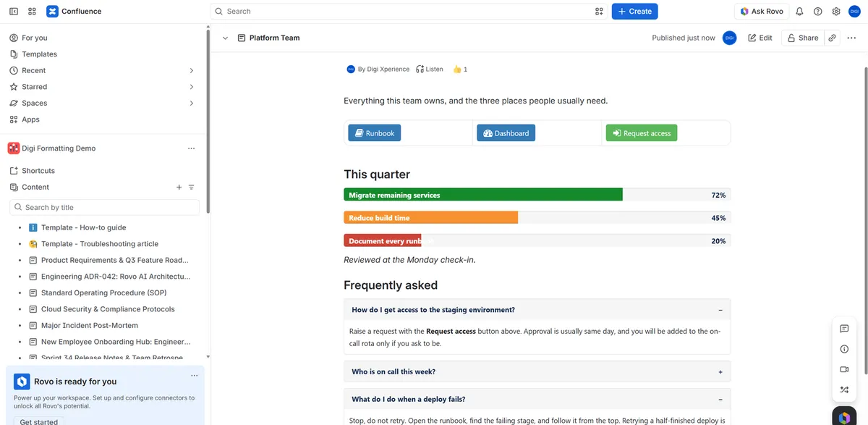Viewport: 868px width, 425px height.
Task: Click the DIGI contributor avatar near Edit
Action: (x=729, y=38)
